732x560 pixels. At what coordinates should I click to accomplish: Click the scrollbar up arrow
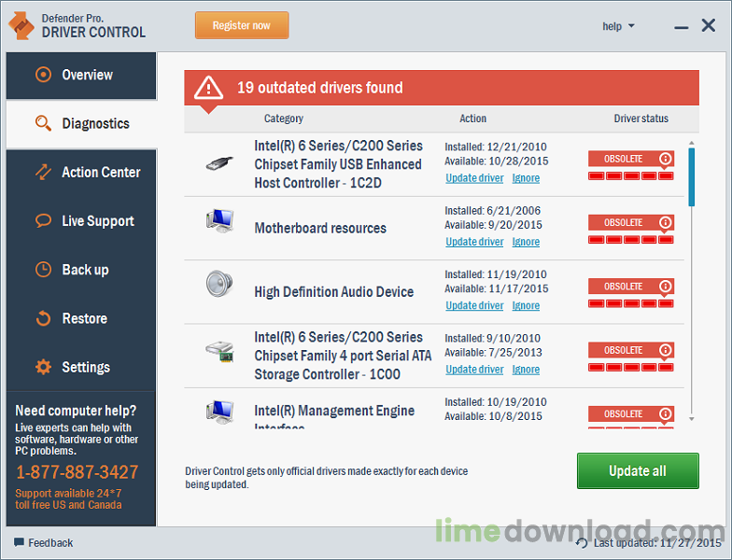pyautogui.click(x=691, y=143)
